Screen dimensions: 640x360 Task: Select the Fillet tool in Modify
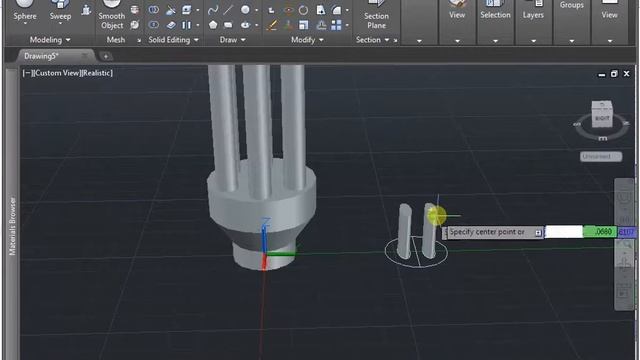[336, 10]
